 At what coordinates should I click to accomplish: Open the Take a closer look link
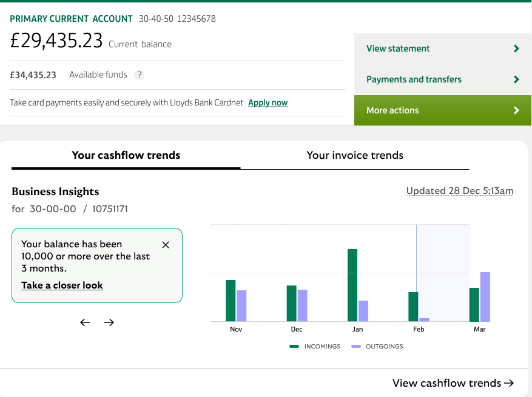point(62,285)
